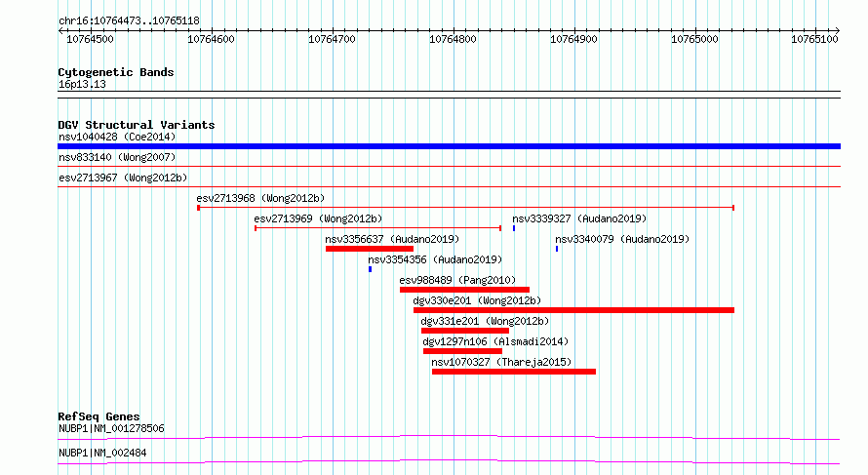Screen dimensions: 868x475
Task: Open esv988489 (Pang2010) label
Action: pyautogui.click(x=457, y=280)
